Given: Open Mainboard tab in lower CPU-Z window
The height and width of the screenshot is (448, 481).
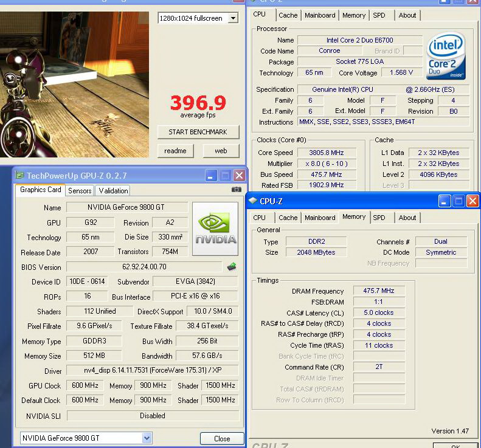Looking at the screenshot, I should [x=320, y=218].
